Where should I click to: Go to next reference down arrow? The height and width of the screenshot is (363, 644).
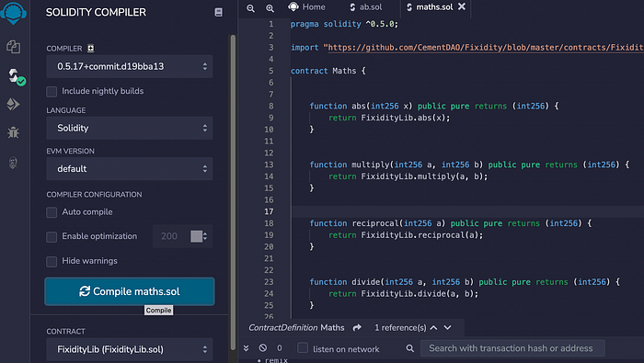coord(448,327)
